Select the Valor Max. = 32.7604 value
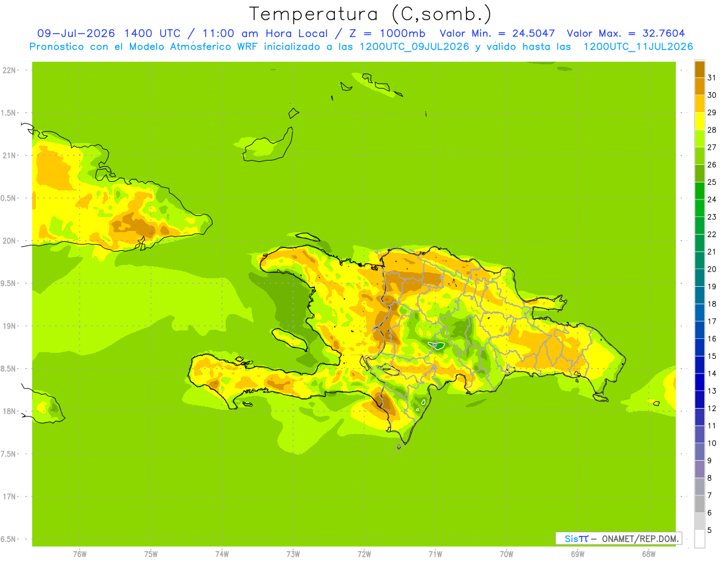This screenshot has height=562, width=728. tap(626, 33)
